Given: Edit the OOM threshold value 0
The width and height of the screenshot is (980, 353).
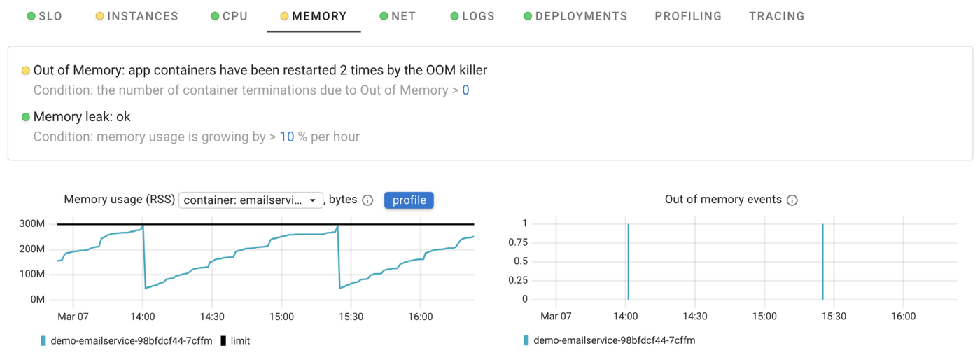Looking at the screenshot, I should [465, 90].
